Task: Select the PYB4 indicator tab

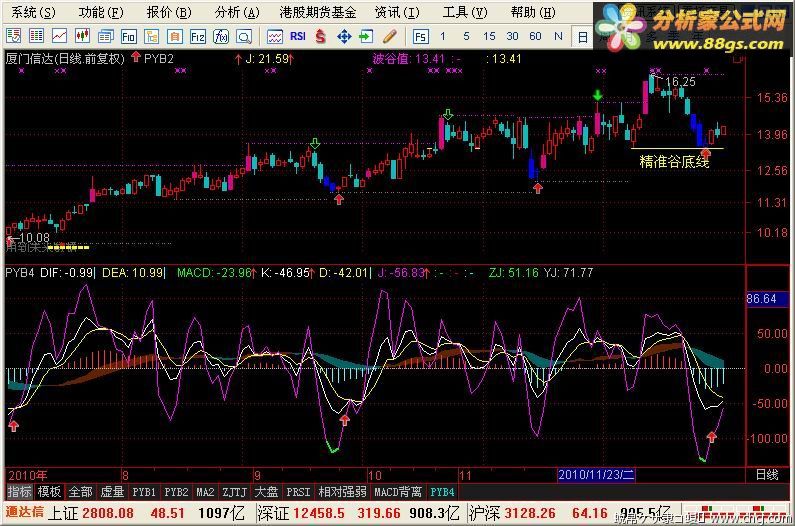Action: point(442,492)
